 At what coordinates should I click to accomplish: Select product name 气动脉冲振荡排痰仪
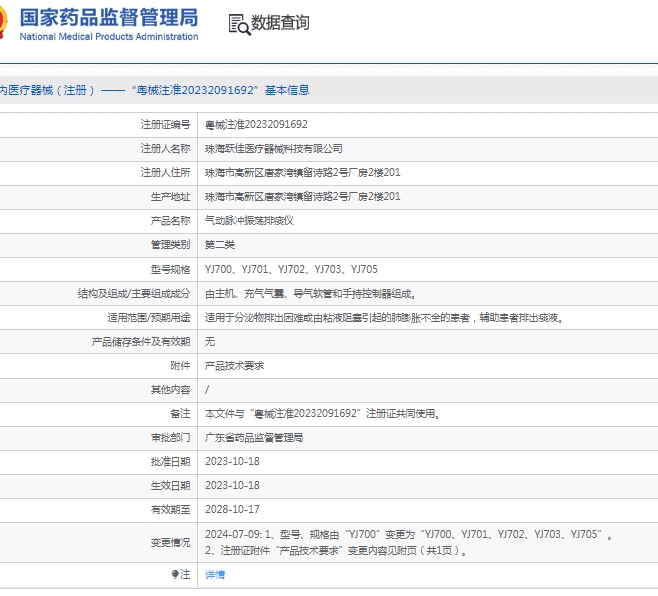[x=249, y=220]
